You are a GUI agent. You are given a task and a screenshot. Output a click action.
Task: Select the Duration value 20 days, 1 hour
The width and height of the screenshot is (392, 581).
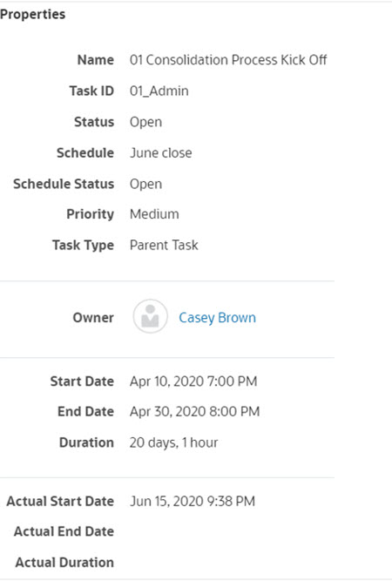click(173, 443)
